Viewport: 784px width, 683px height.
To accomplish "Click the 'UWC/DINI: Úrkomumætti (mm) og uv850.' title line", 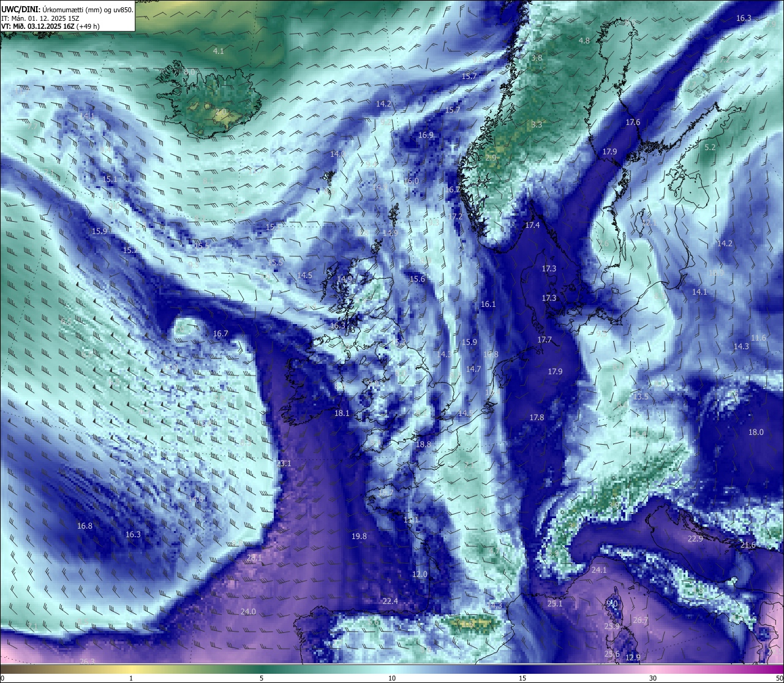I will coord(67,10).
